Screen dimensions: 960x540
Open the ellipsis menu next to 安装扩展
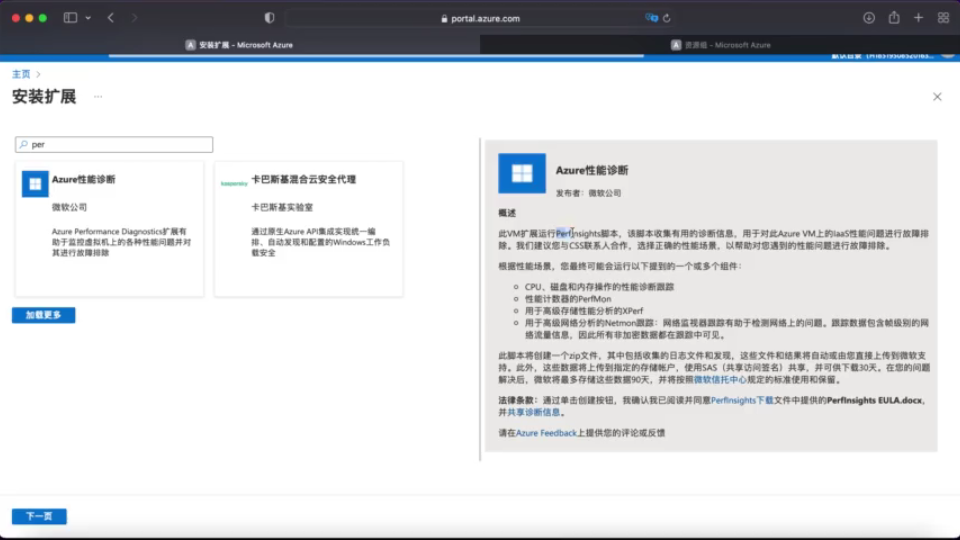pos(98,97)
